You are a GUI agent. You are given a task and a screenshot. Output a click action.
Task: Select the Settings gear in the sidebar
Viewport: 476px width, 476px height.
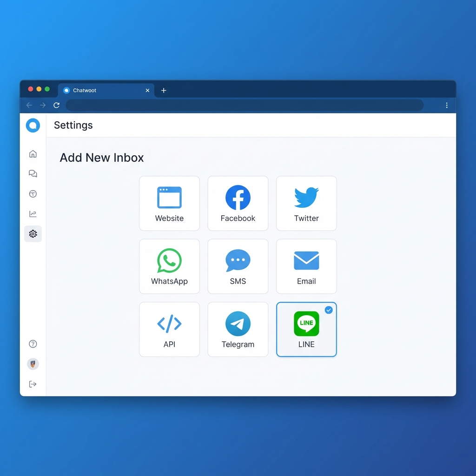click(x=33, y=234)
